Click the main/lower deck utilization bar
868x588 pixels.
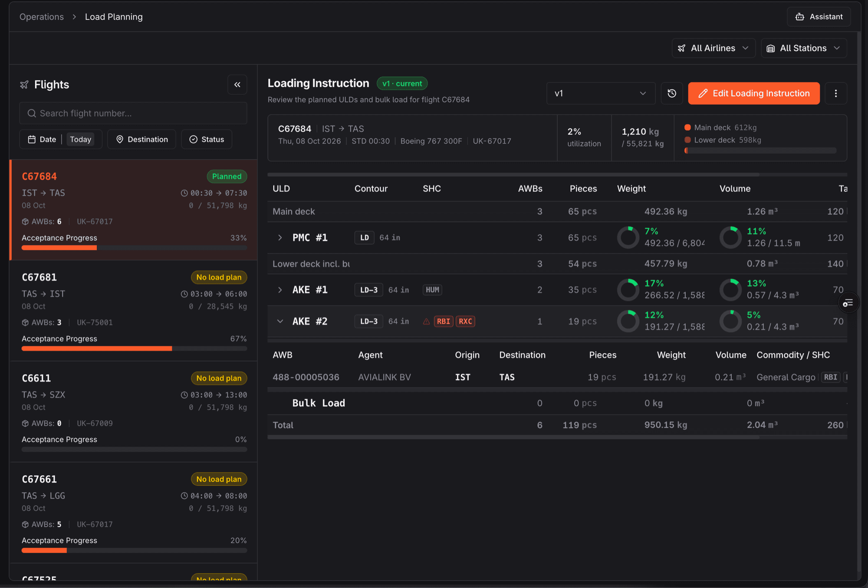pos(760,151)
